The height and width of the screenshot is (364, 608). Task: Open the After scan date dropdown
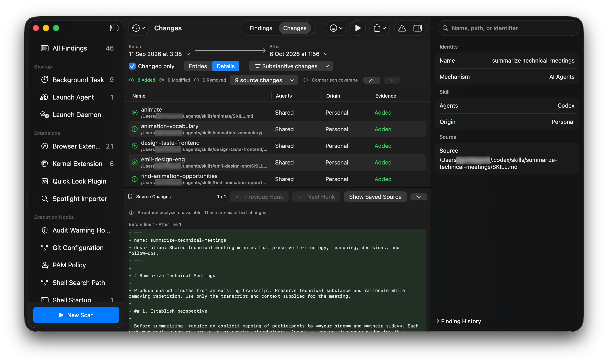[x=299, y=54]
